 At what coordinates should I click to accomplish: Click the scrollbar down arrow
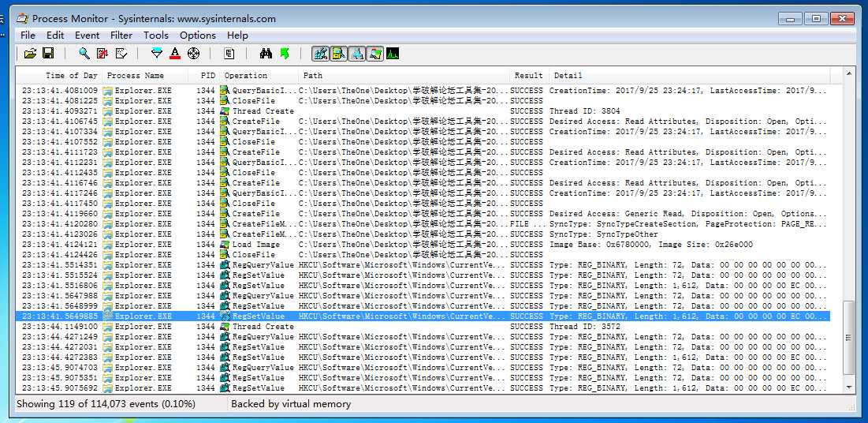pyautogui.click(x=848, y=387)
